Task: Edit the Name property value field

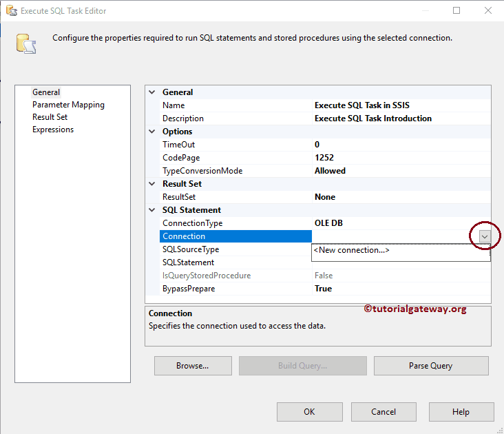Action: 399,105
